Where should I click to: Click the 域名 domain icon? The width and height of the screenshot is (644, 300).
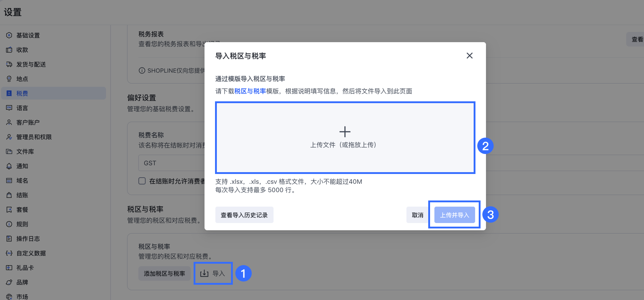[x=9, y=181]
